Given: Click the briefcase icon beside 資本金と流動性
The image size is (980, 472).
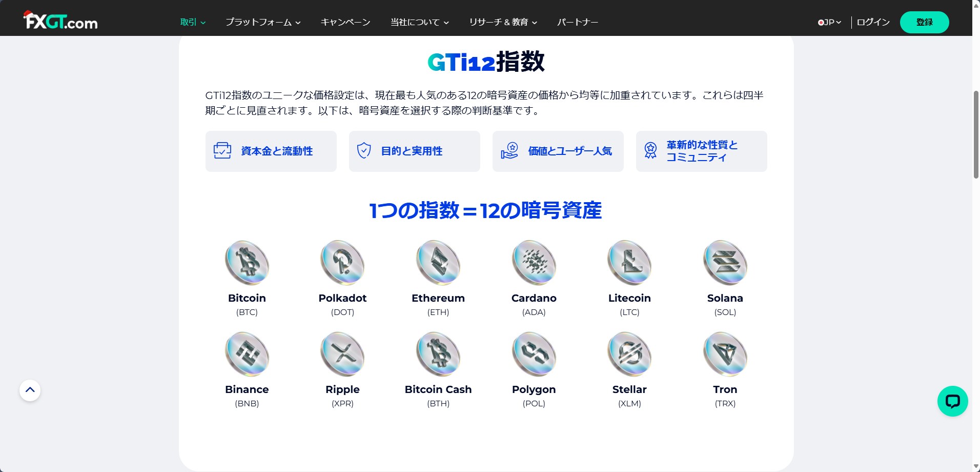Looking at the screenshot, I should (222, 150).
